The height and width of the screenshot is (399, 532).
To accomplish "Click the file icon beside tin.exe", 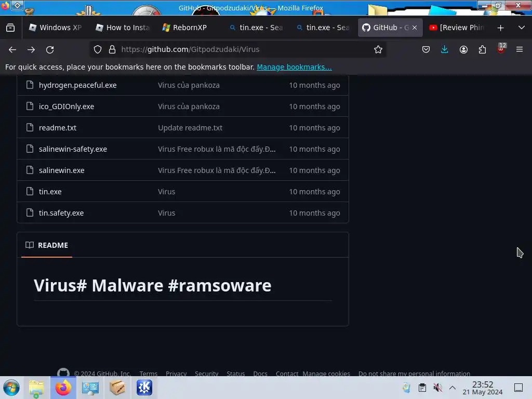I will click(x=30, y=191).
